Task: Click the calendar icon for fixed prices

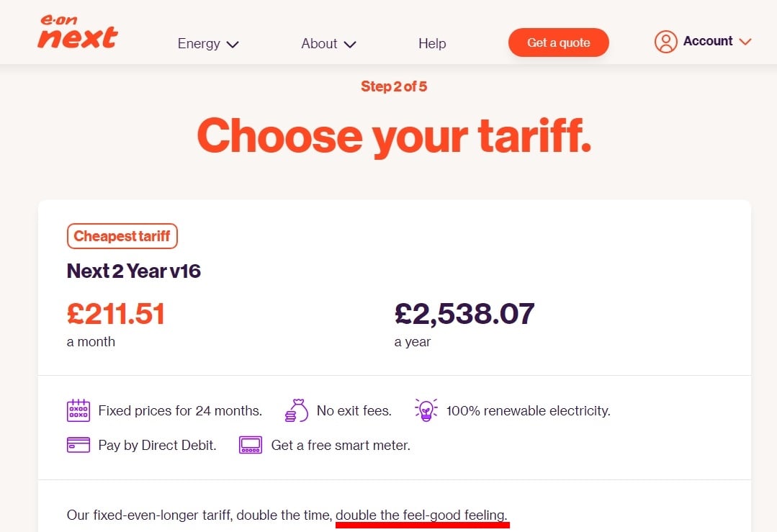Action: pos(78,411)
